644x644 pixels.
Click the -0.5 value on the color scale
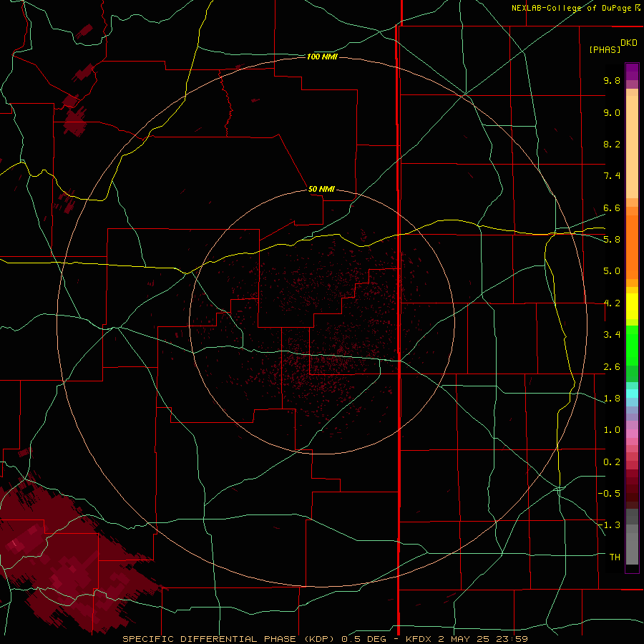(609, 494)
